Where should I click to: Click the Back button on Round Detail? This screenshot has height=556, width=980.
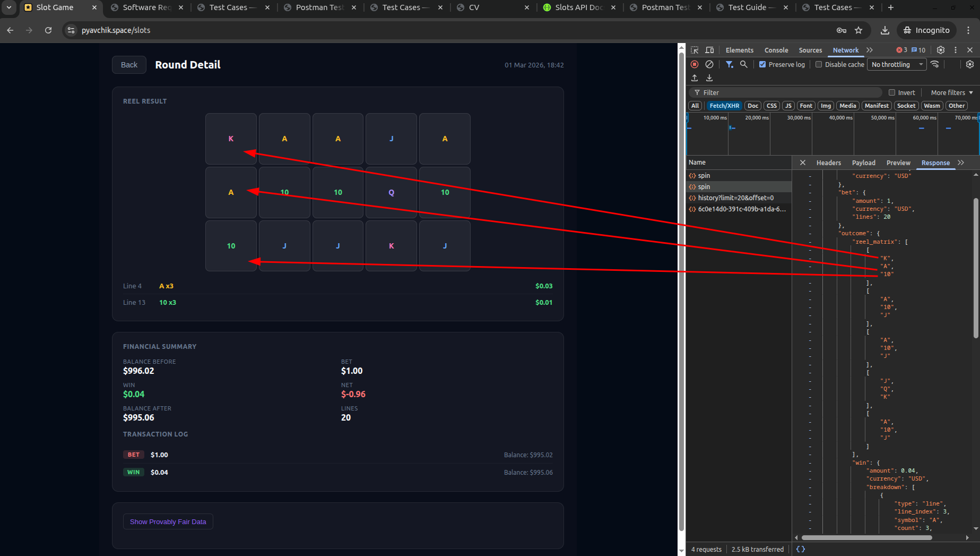tap(128, 64)
